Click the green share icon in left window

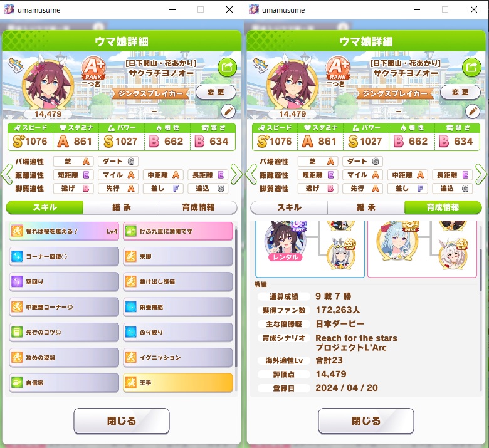[x=227, y=67]
